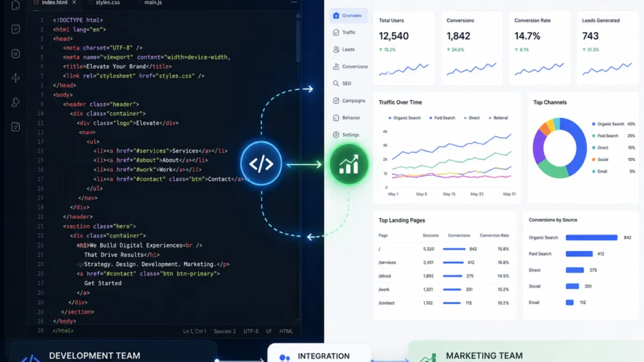Click the Leads person icon

point(336,49)
